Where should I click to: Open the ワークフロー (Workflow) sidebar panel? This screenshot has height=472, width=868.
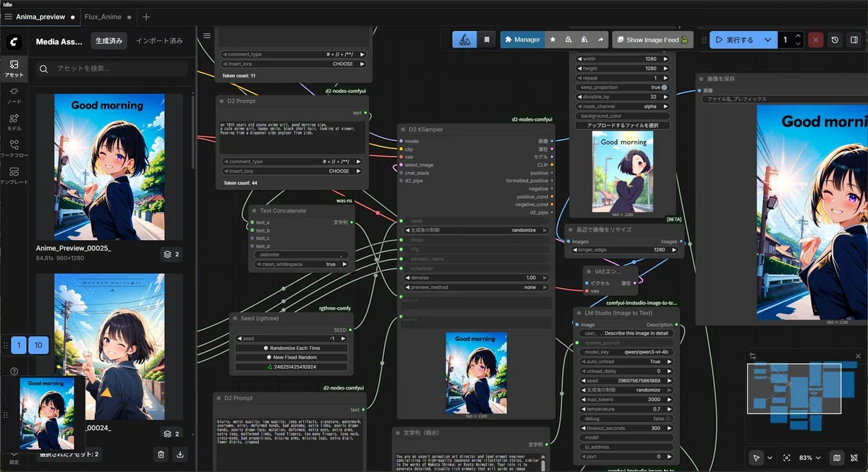click(14, 148)
